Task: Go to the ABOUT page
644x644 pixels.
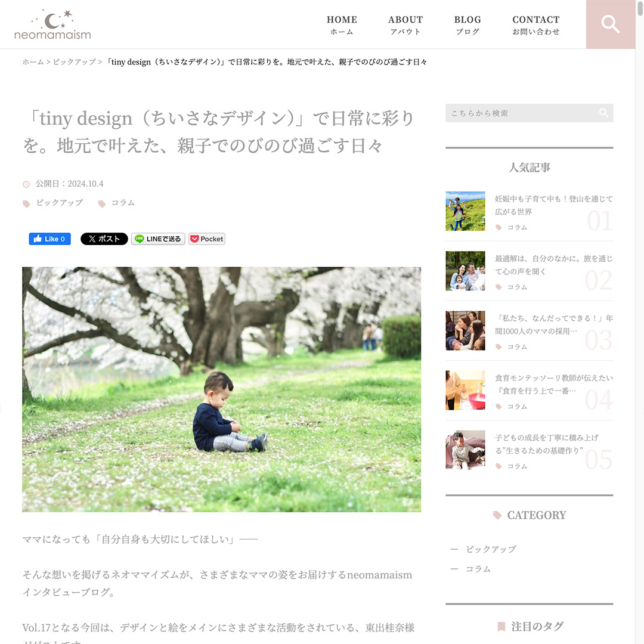Action: click(x=405, y=24)
